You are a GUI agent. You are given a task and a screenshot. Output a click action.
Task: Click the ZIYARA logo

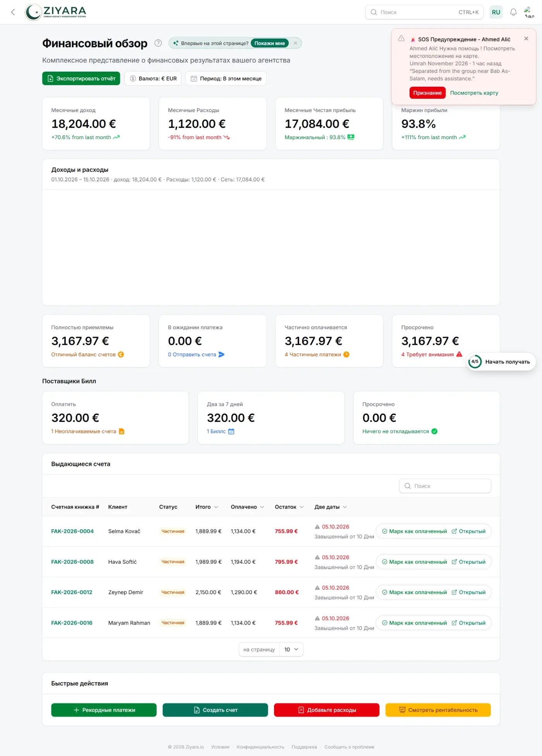56,12
